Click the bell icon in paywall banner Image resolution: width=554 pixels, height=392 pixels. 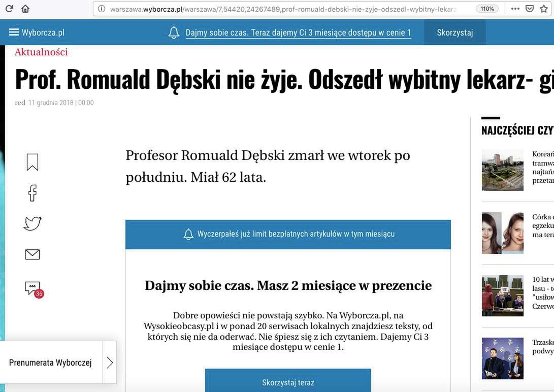[188, 234]
